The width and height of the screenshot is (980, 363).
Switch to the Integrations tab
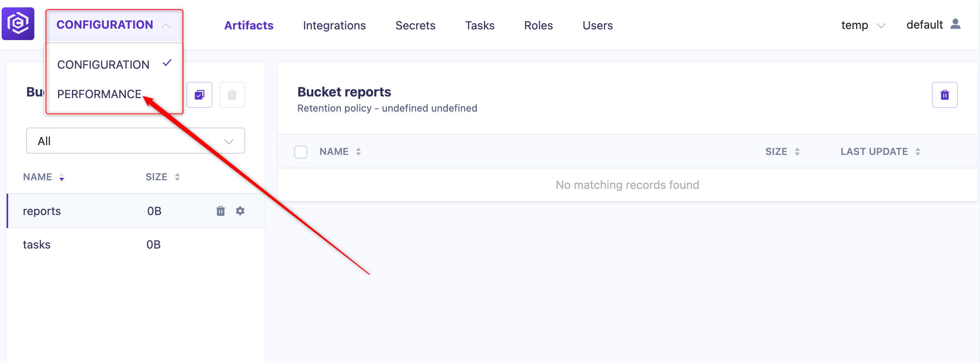coord(334,25)
